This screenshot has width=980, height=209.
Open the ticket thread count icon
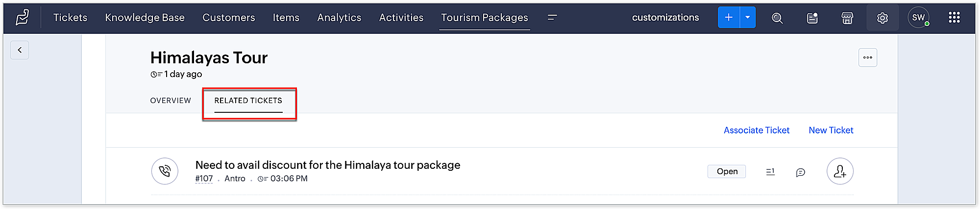pos(770,171)
